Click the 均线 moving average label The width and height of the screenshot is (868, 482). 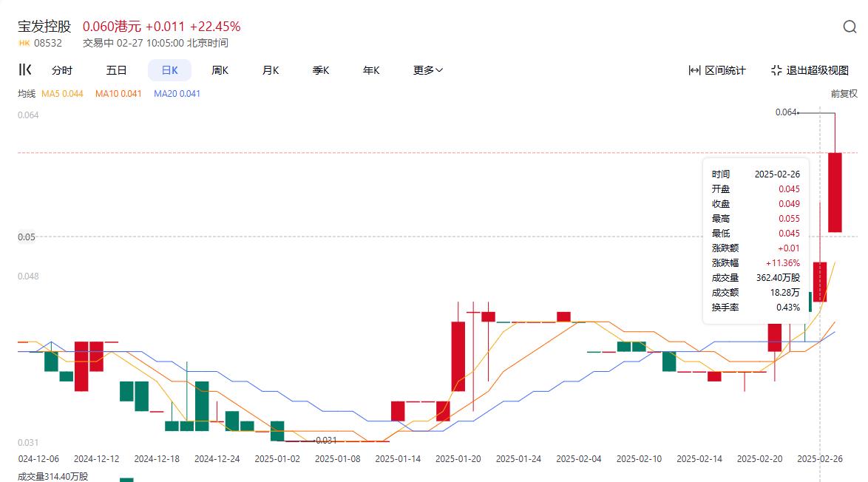(27, 94)
